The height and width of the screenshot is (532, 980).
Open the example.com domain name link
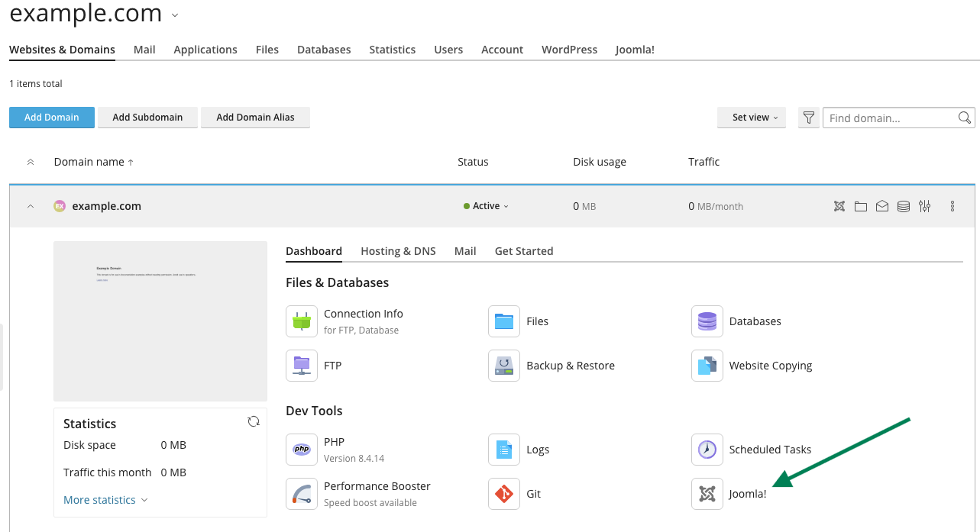point(107,206)
